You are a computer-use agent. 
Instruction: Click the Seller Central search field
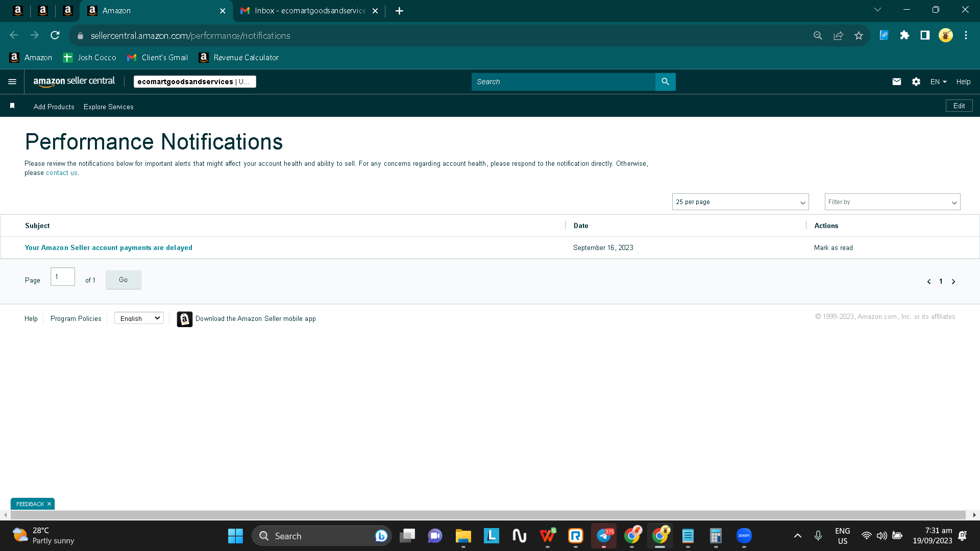(563, 82)
